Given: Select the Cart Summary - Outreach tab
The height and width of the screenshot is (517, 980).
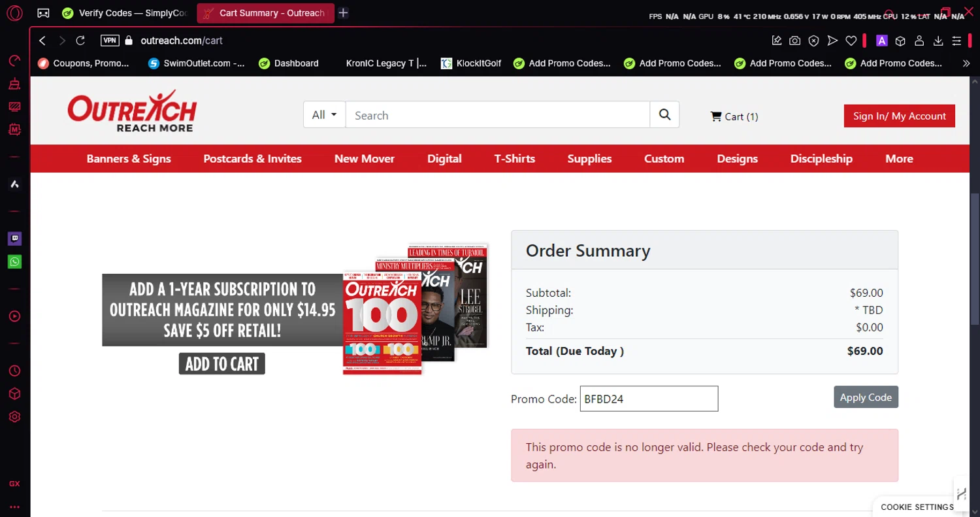Looking at the screenshot, I should (265, 13).
